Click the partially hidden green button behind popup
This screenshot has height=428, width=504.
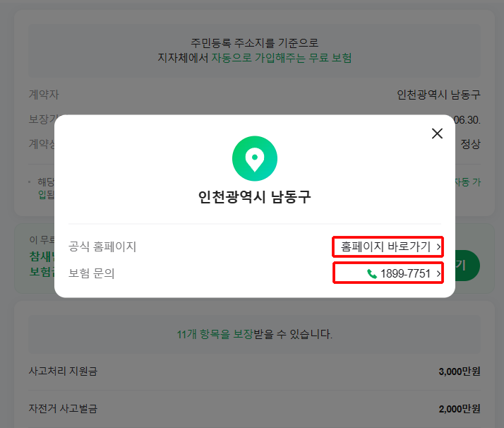point(467,266)
